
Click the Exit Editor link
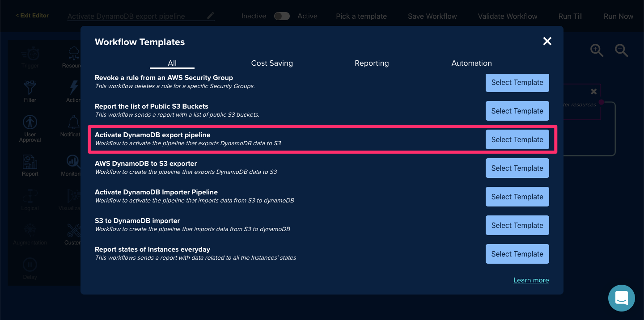[32, 16]
